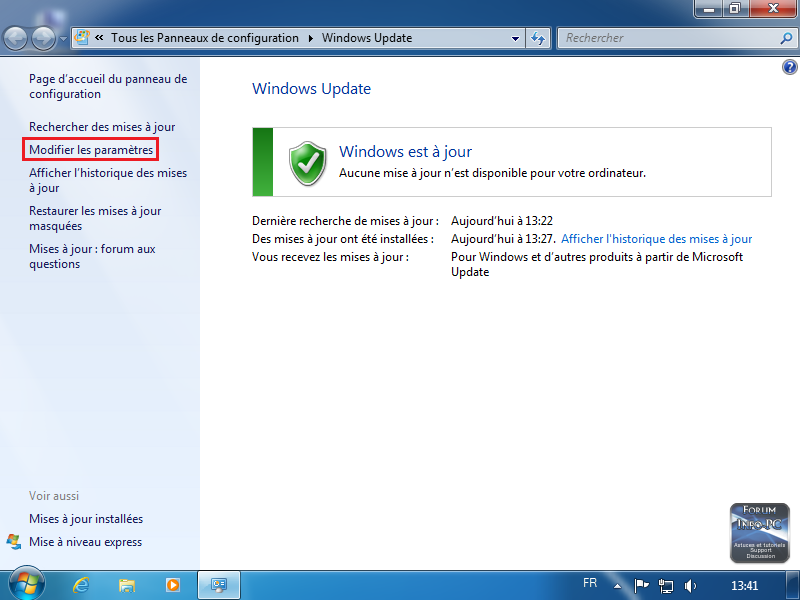Click 'Afficher l'historique des mises à jour' link next to 13:27
Image resolution: width=800 pixels, height=600 pixels.
pyautogui.click(x=657, y=239)
